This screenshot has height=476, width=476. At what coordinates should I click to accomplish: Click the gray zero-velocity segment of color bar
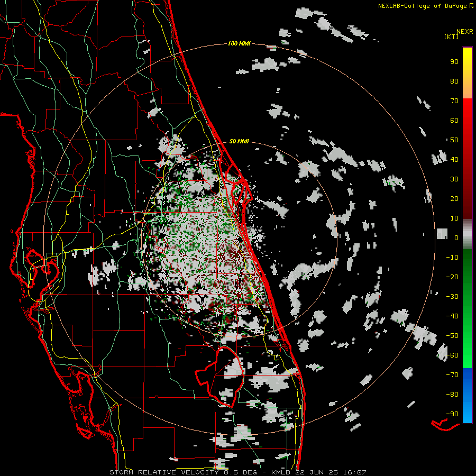click(467, 234)
